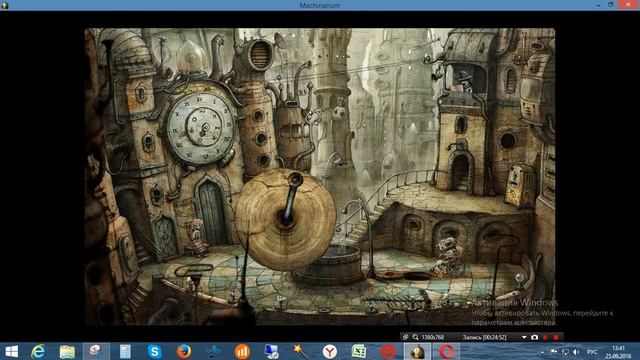Click the Machinarium title bar app icon

pos(4,5)
